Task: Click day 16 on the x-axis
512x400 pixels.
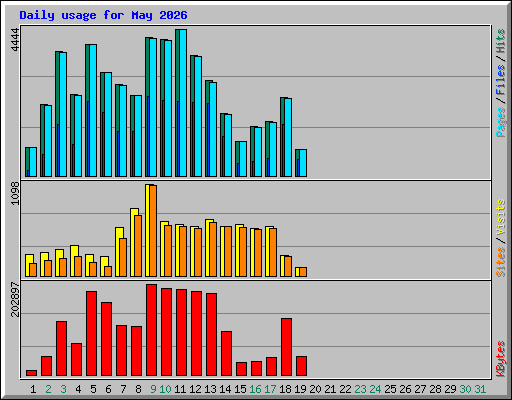Action: [255, 389]
